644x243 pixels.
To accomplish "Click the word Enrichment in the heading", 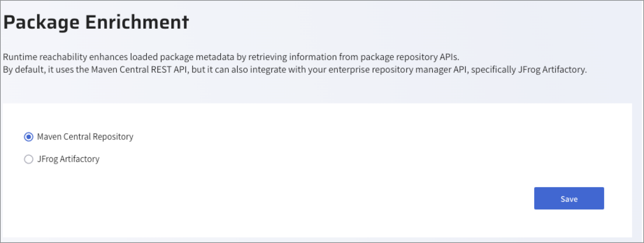I will click(137, 22).
